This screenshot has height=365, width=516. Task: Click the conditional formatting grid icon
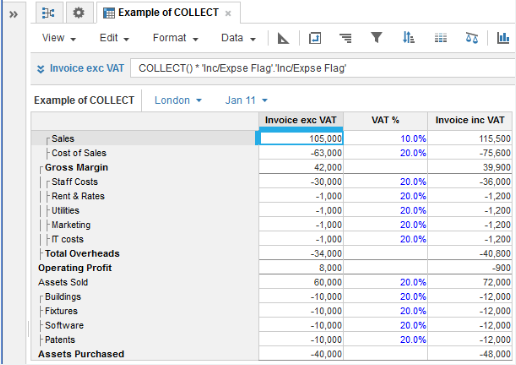tap(441, 38)
